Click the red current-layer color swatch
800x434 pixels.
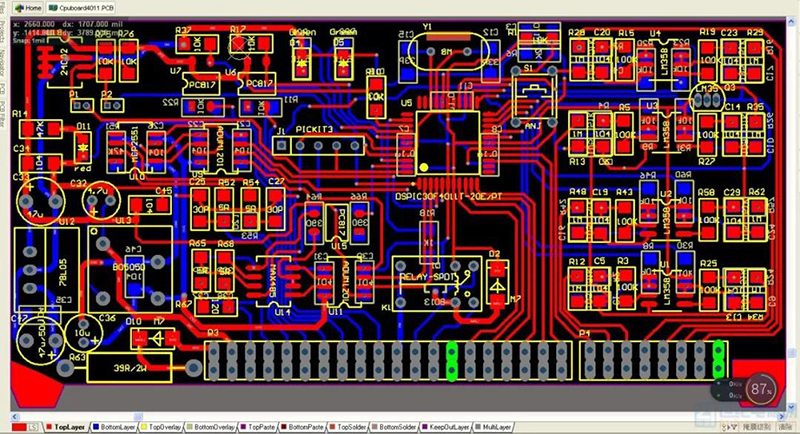[15, 426]
